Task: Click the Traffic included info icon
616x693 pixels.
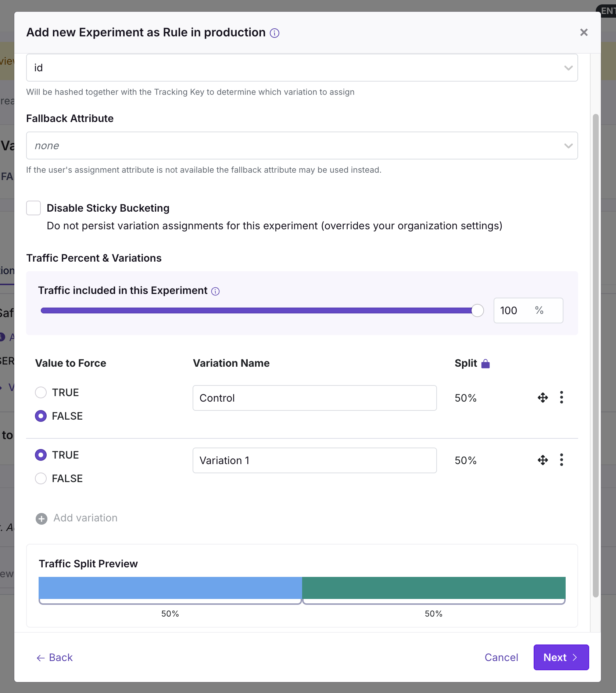Action: click(x=215, y=291)
